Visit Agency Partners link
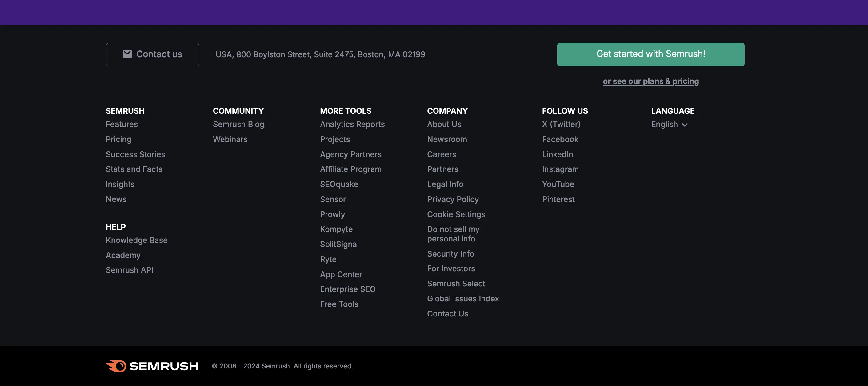Image resolution: width=868 pixels, height=386 pixels. [351, 154]
